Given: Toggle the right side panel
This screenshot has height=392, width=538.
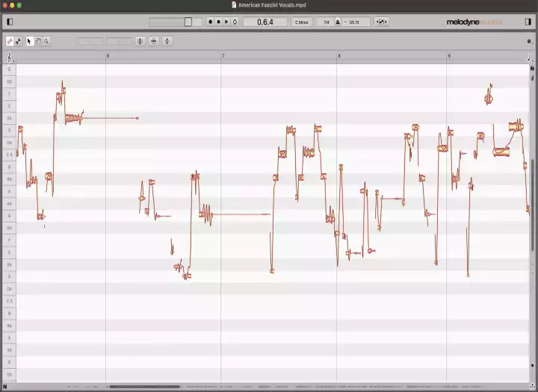Looking at the screenshot, I should click(x=528, y=22).
